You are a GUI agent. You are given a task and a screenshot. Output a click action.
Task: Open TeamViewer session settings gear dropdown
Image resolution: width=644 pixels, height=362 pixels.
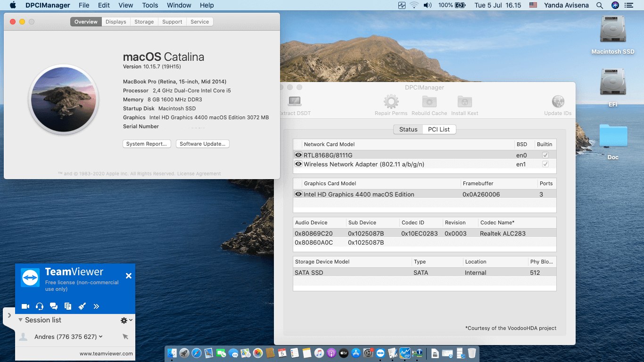(x=126, y=320)
